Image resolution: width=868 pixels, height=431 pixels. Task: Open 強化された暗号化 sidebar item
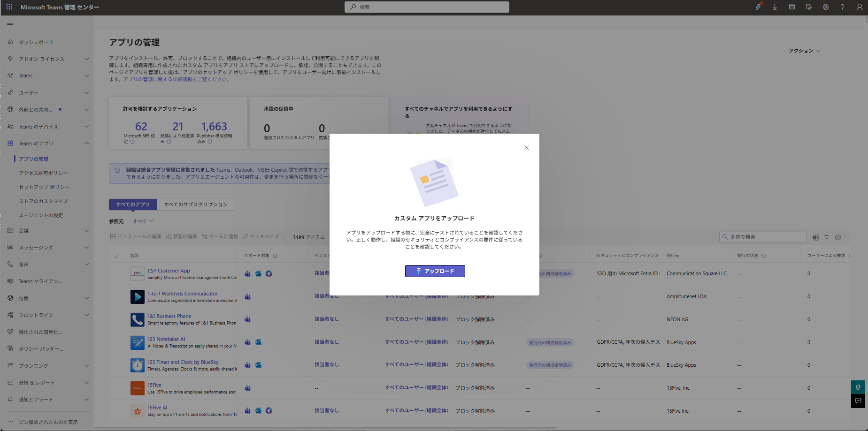pos(40,332)
